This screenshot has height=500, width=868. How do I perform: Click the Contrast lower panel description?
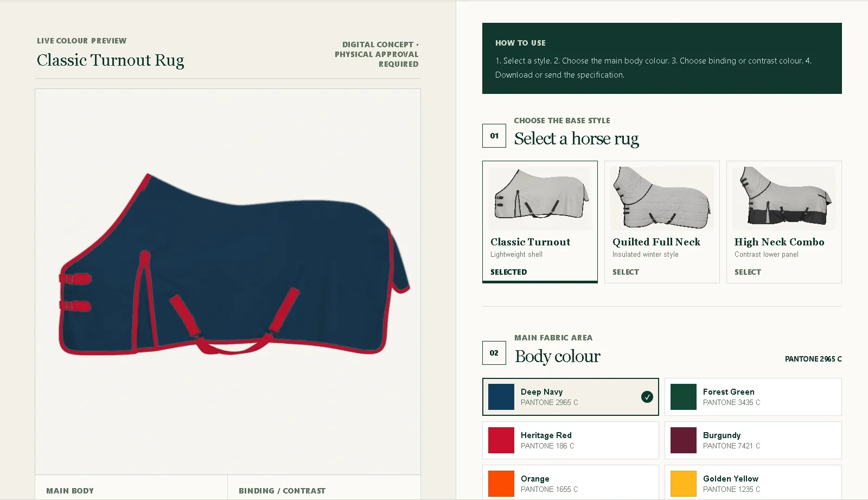click(767, 254)
